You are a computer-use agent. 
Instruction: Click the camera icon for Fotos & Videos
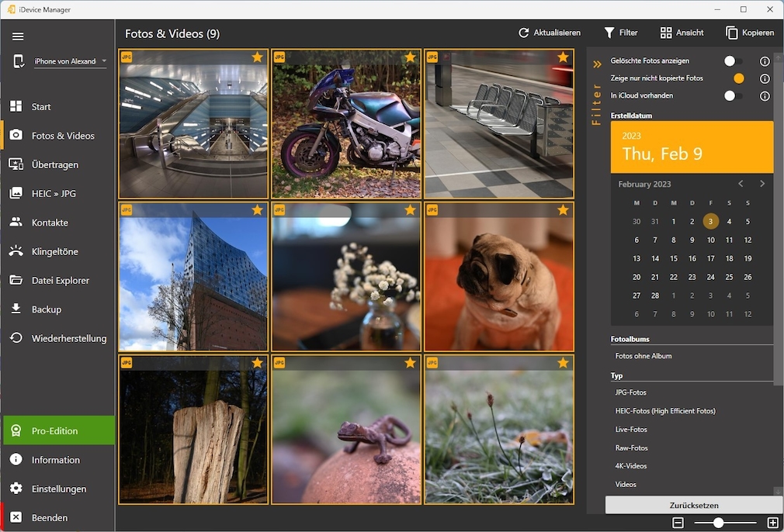(16, 135)
